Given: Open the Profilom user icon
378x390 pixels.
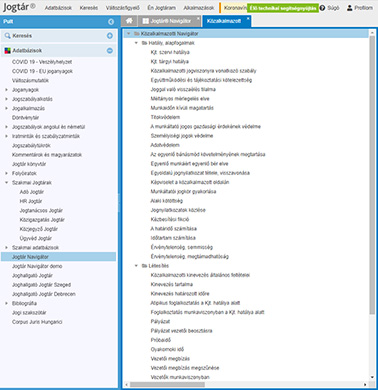Looking at the screenshot, I should (349, 8).
